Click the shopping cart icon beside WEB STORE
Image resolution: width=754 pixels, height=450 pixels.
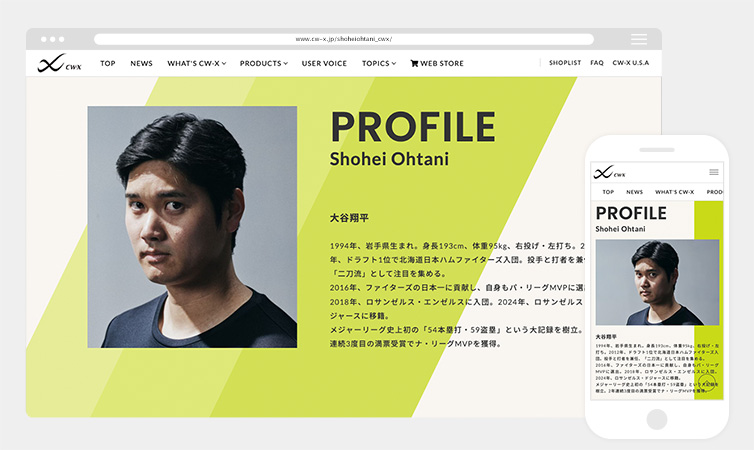(414, 63)
